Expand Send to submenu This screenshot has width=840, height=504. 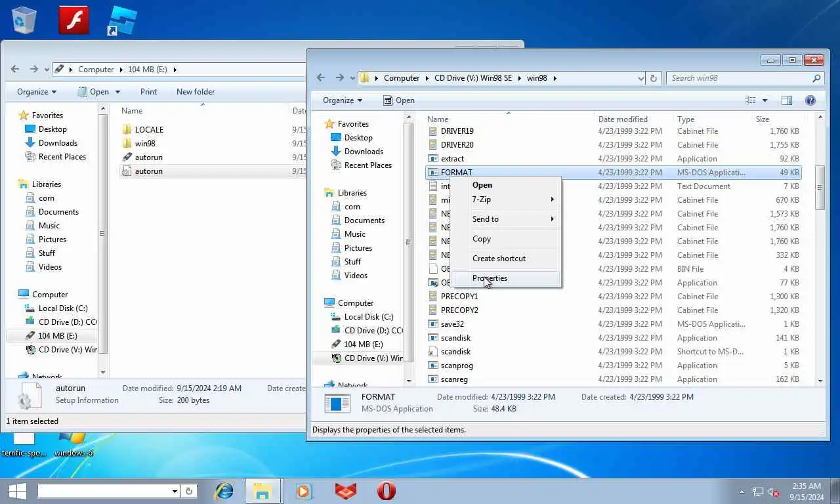(505, 219)
